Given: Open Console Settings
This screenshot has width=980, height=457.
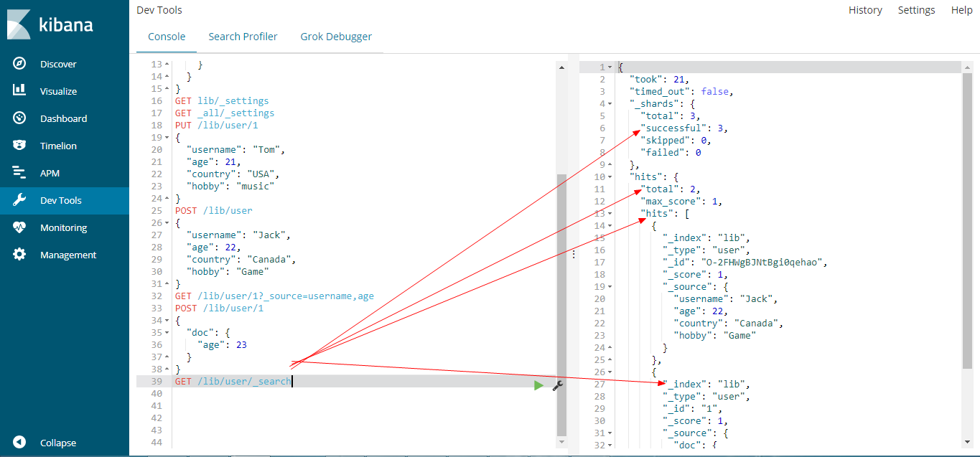Looking at the screenshot, I should pyautogui.click(x=916, y=10).
